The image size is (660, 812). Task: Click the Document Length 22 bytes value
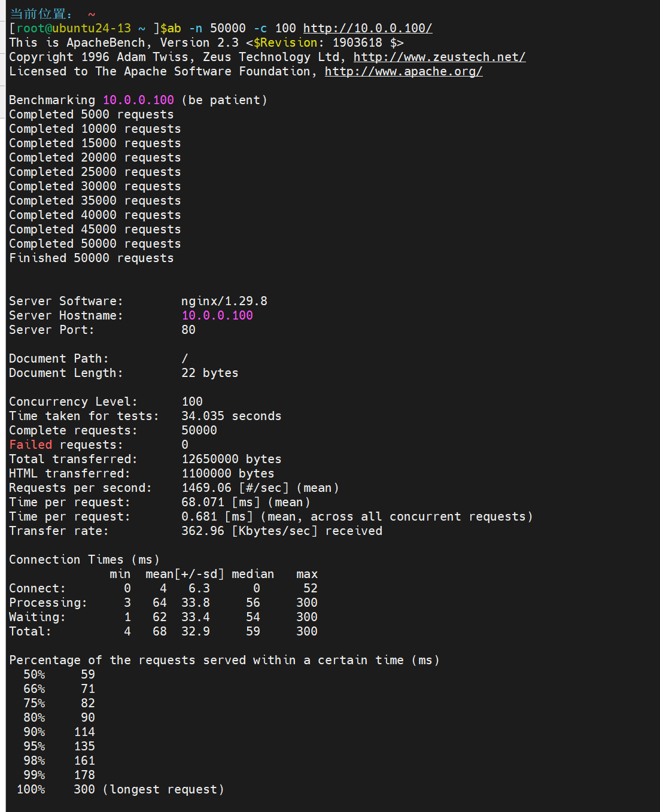click(x=210, y=373)
